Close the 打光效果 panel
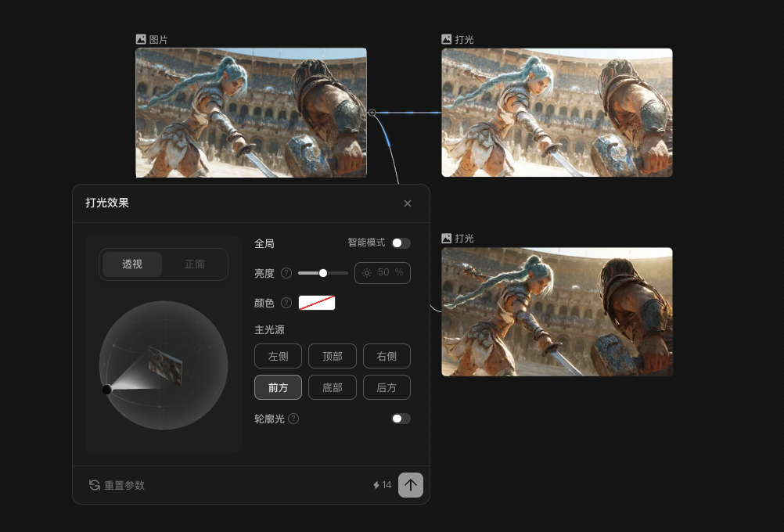The width and height of the screenshot is (784, 532). tap(407, 203)
